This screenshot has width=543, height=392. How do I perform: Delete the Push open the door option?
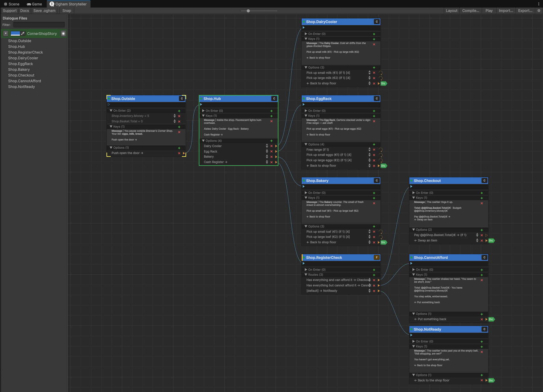pos(179,153)
